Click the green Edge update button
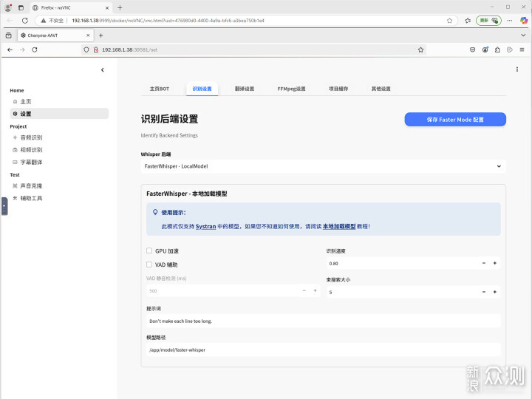532x399 pixels. [x=488, y=21]
